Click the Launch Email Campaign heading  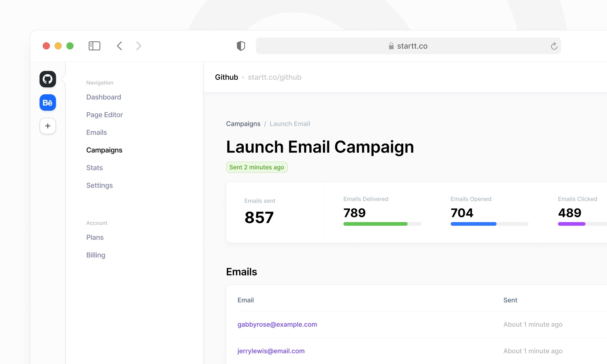point(320,147)
